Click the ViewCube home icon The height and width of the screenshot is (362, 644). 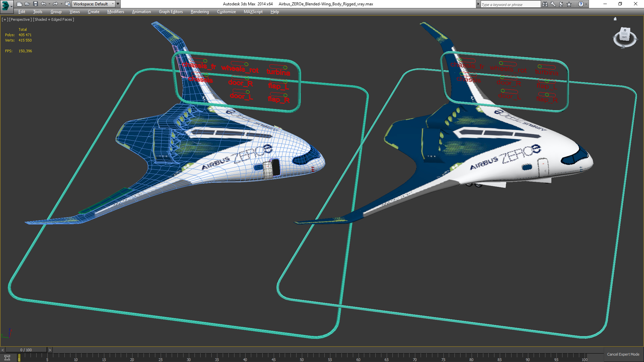click(x=615, y=19)
